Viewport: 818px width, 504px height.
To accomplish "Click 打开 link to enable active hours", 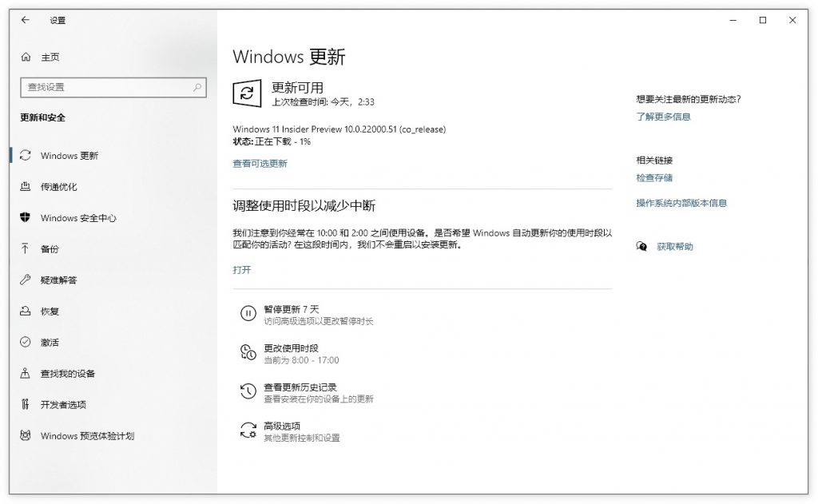I will pos(241,270).
